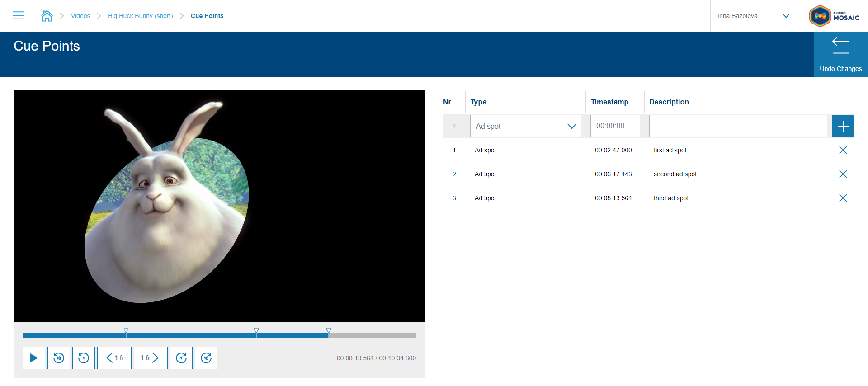Delete the third ad spot cue point

tap(843, 198)
